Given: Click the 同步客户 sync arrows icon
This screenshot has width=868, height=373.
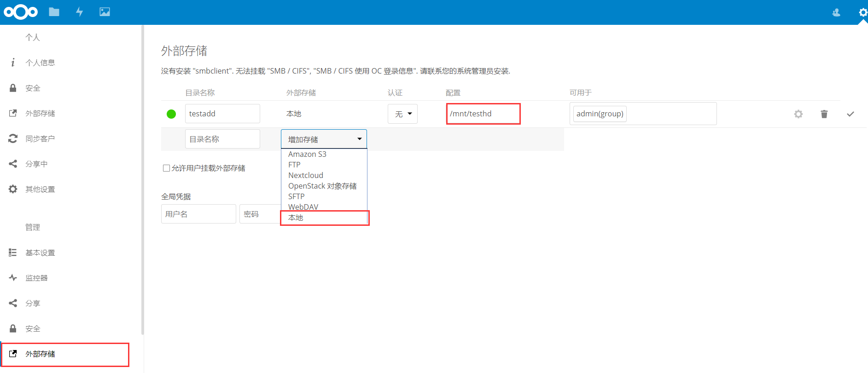Looking at the screenshot, I should 13,138.
